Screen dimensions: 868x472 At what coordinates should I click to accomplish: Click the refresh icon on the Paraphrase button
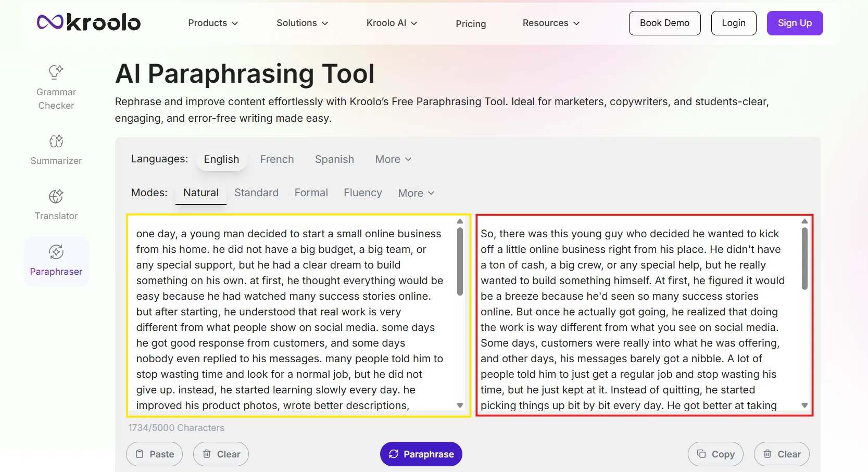(394, 454)
